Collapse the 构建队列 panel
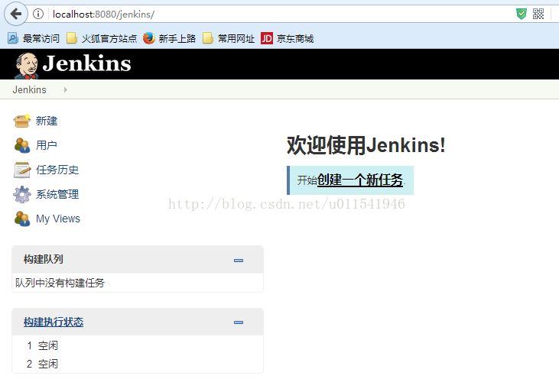 pos(239,261)
